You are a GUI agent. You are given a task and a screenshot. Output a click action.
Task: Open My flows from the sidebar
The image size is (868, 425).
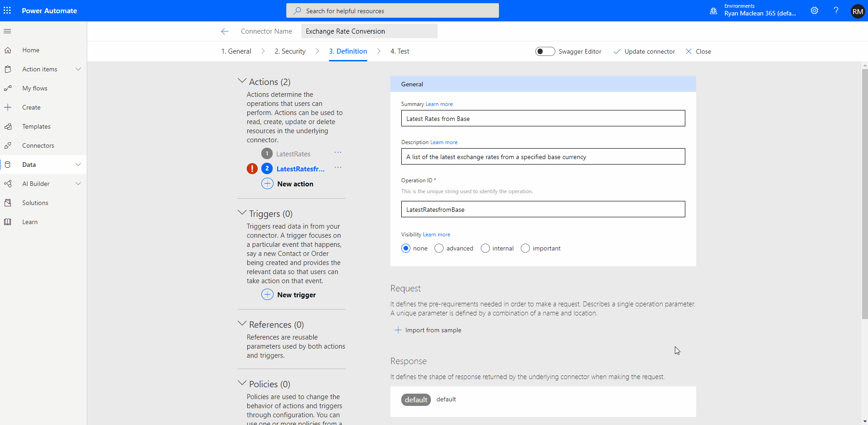tap(34, 88)
